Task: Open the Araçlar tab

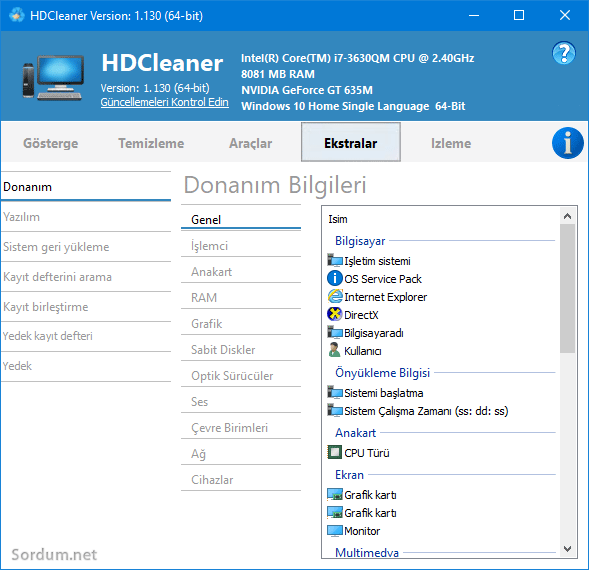Action: tap(251, 143)
